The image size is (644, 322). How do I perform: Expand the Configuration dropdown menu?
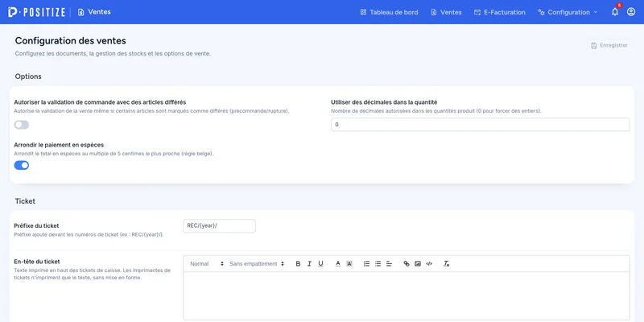pyautogui.click(x=568, y=12)
